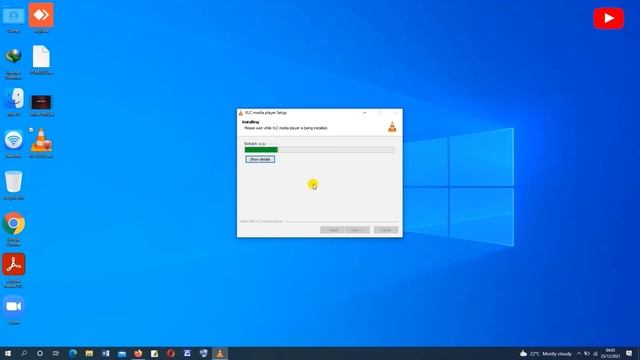Open Task View on the taskbar
The height and width of the screenshot is (360, 640).
click(56, 353)
